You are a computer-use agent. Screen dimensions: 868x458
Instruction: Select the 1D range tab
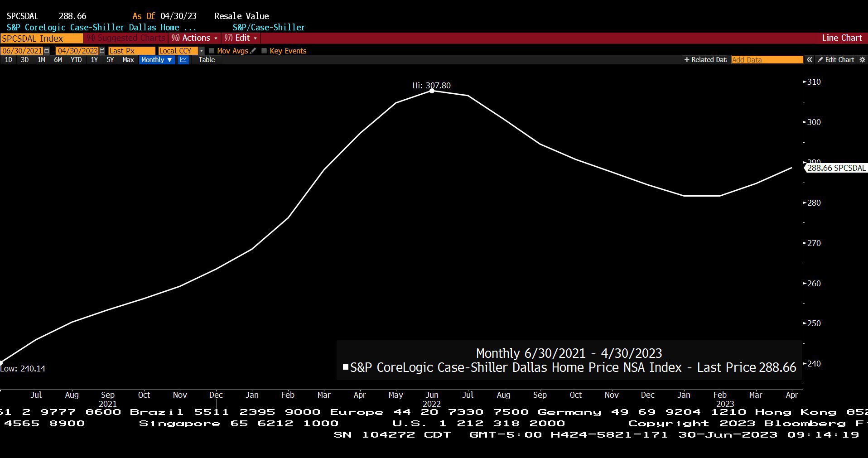9,60
